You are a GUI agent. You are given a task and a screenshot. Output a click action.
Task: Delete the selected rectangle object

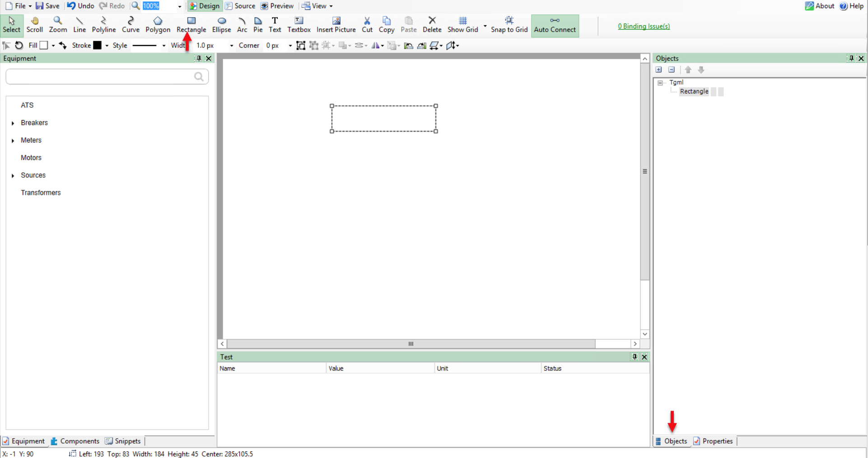[432, 25]
